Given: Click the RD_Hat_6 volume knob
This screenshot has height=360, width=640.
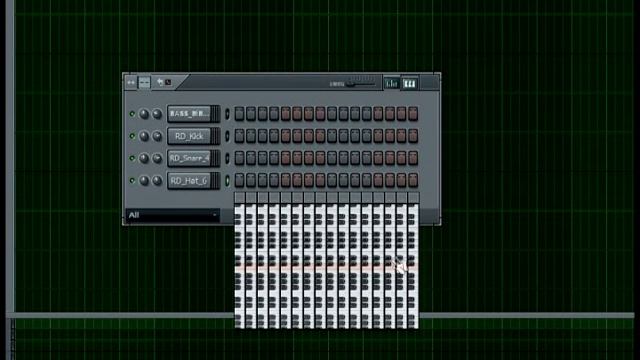Looking at the screenshot, I should (x=157, y=180).
